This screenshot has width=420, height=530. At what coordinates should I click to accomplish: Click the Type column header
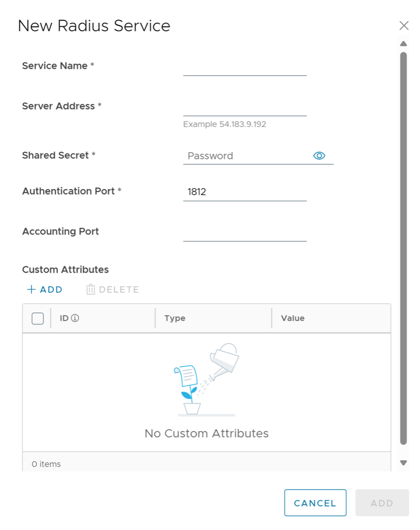[x=175, y=318]
